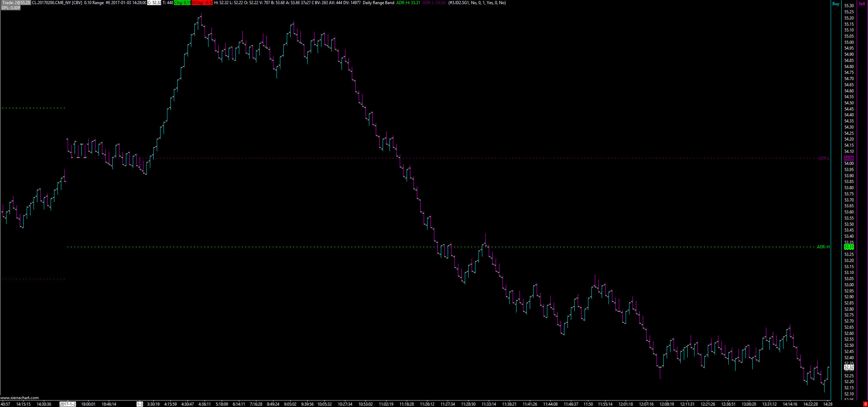Screen dimensions: 868x407
Task: Click the green ADR-H 53.31 price marker
Action: [x=849, y=247]
